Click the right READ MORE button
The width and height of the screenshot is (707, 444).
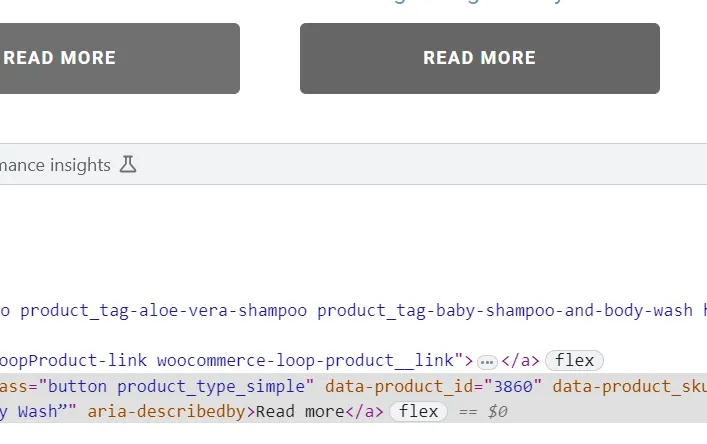479,58
